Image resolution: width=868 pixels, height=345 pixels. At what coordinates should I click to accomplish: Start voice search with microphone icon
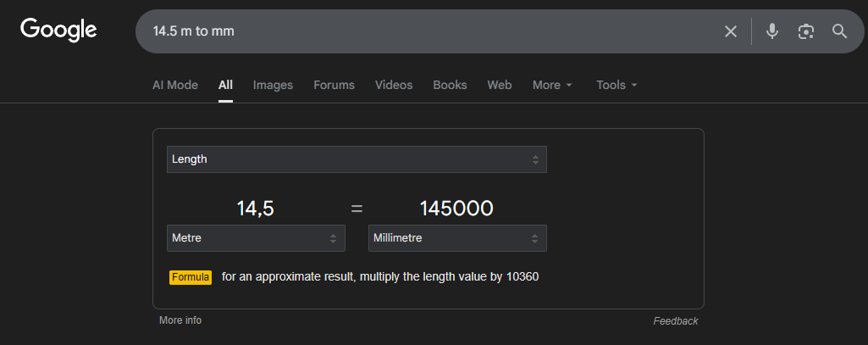[771, 31]
